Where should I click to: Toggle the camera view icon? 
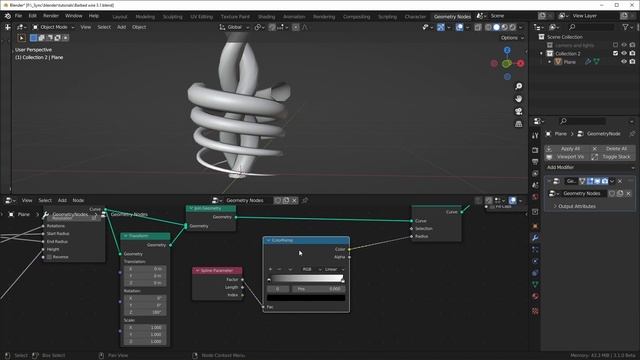coord(518,111)
